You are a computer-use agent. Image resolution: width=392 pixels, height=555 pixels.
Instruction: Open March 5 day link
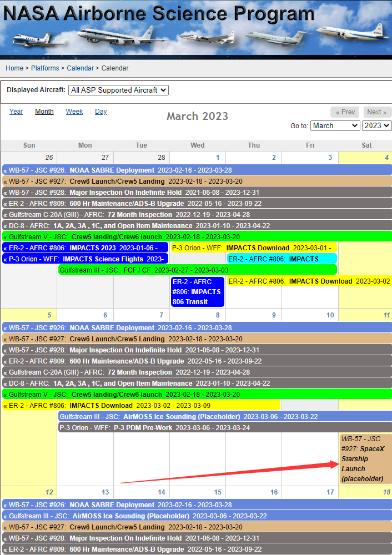point(49,315)
